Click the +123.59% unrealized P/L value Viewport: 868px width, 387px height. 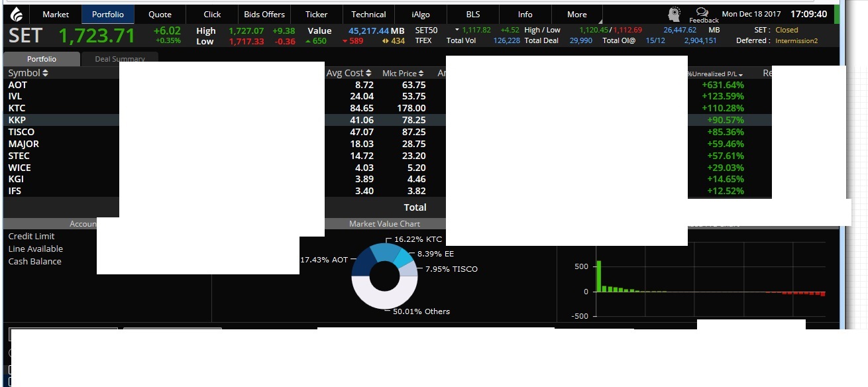(723, 96)
